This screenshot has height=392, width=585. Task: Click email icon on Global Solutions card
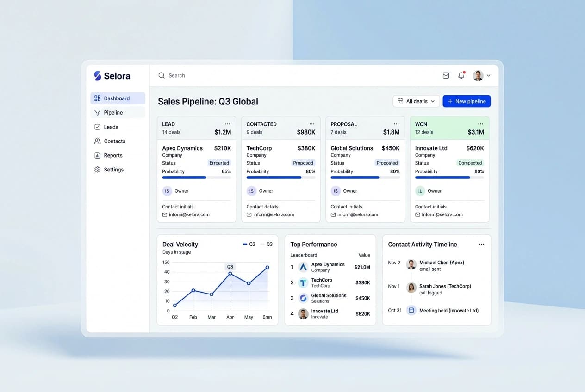point(333,214)
